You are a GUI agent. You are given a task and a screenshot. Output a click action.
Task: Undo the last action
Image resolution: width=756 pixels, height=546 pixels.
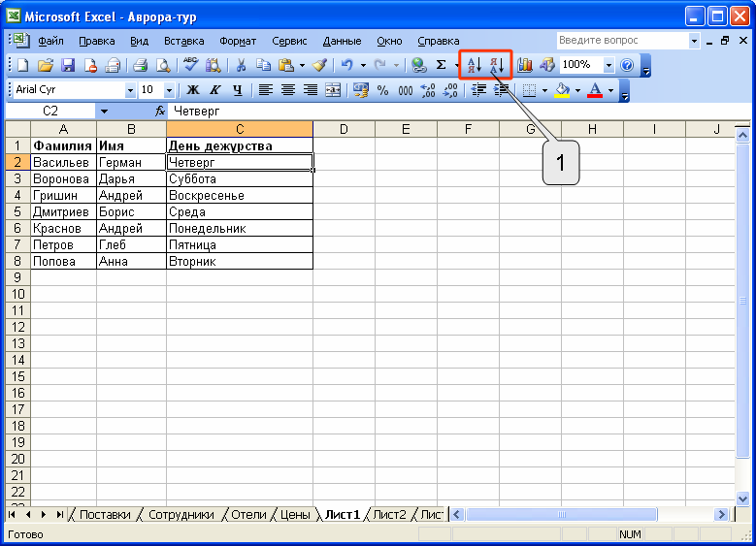(346, 65)
